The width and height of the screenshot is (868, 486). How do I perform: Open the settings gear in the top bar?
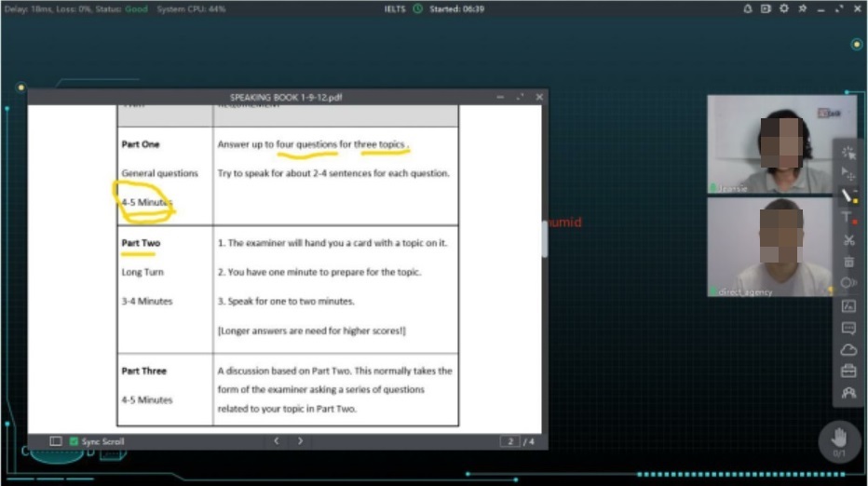click(784, 9)
